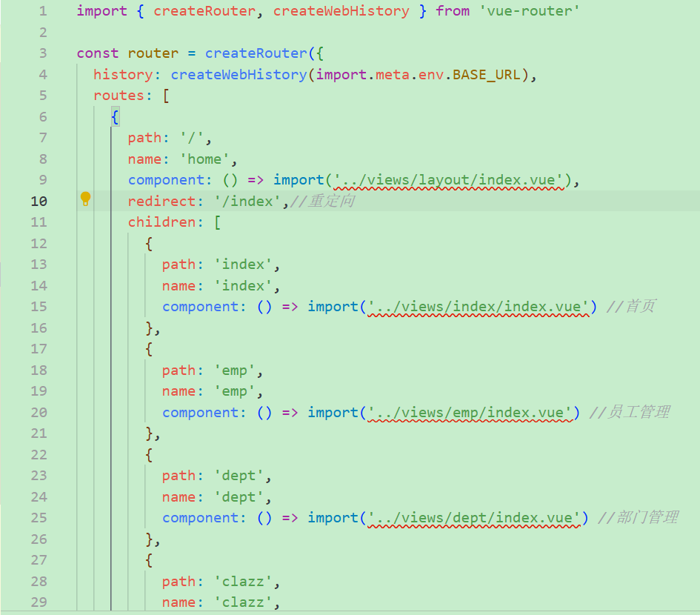Click 'emp' path string on line 18
The height and width of the screenshot is (615, 700).
coord(234,370)
